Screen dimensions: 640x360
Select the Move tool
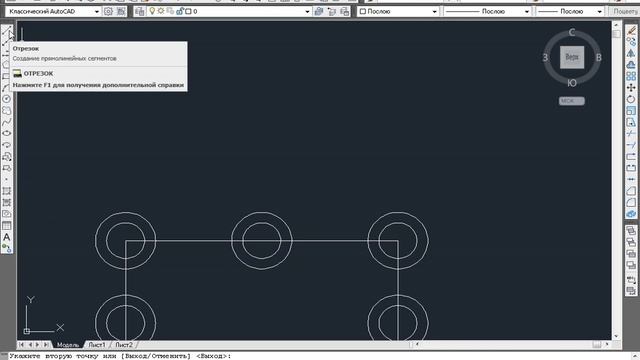[631, 87]
